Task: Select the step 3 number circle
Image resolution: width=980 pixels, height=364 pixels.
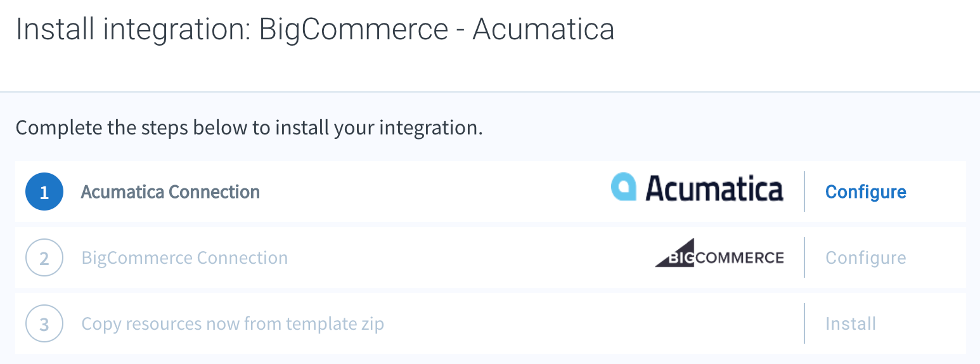Action: [x=44, y=323]
